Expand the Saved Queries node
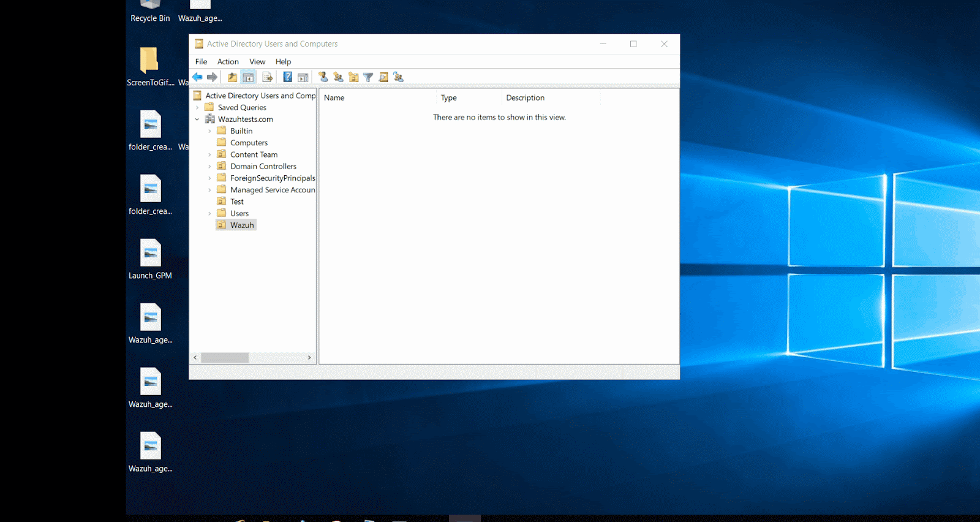 click(197, 108)
